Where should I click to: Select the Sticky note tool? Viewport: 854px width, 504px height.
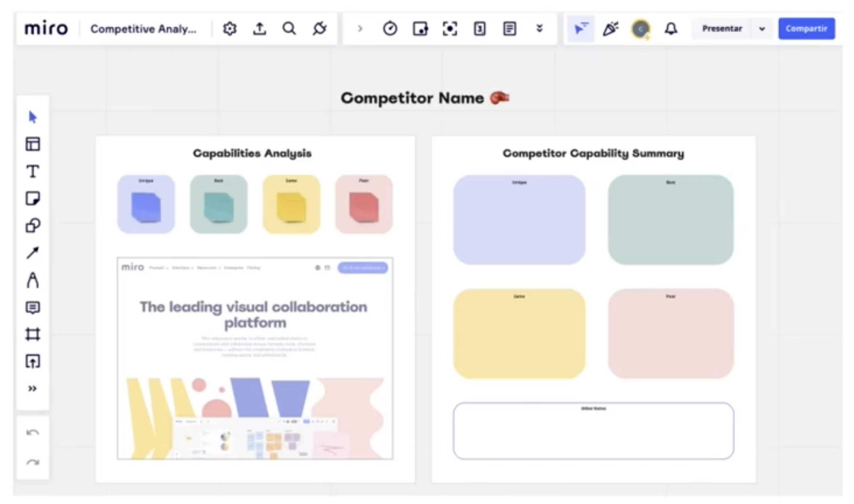33,199
